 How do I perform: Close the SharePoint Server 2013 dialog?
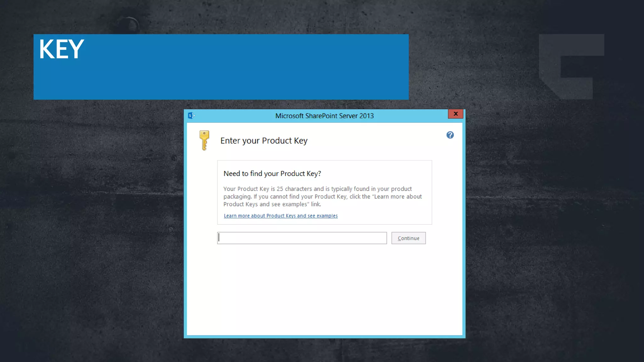tap(456, 114)
